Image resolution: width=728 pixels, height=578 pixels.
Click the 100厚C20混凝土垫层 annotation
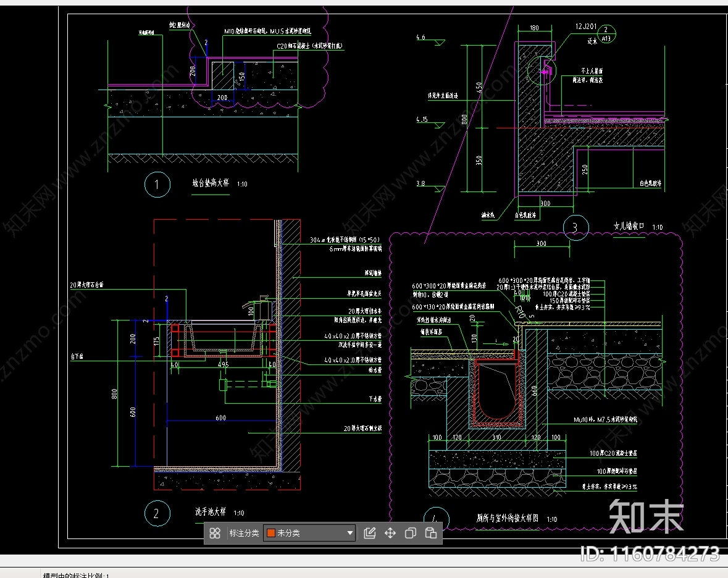(x=613, y=453)
